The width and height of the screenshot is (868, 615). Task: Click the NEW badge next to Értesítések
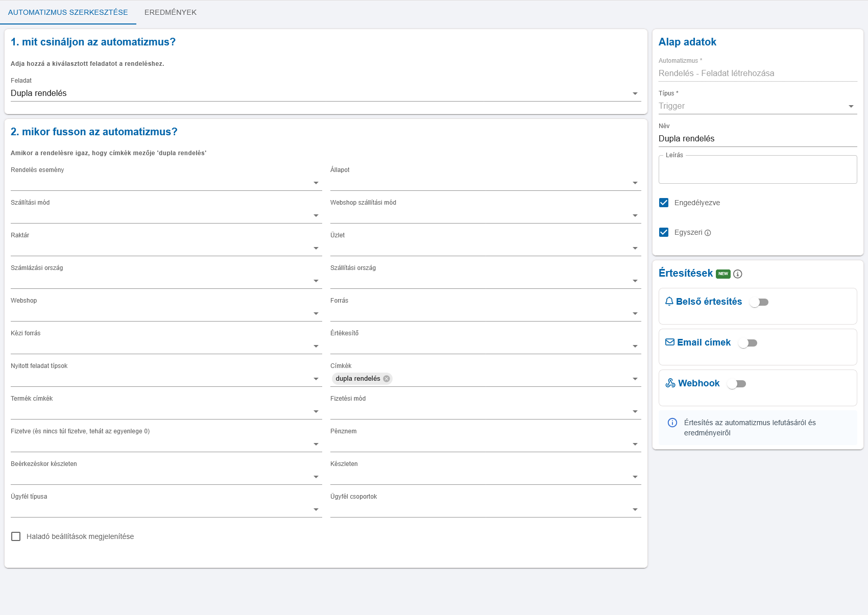[723, 274]
